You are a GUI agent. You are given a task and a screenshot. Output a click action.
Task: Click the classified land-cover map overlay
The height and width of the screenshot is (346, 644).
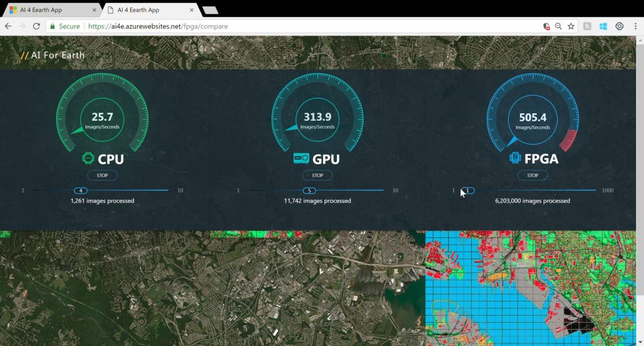point(530,288)
